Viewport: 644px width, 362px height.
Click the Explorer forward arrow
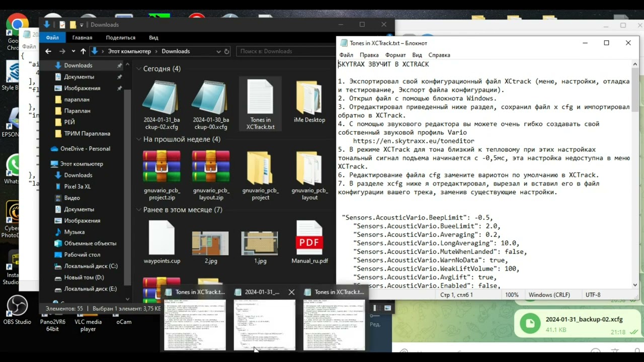(62, 51)
